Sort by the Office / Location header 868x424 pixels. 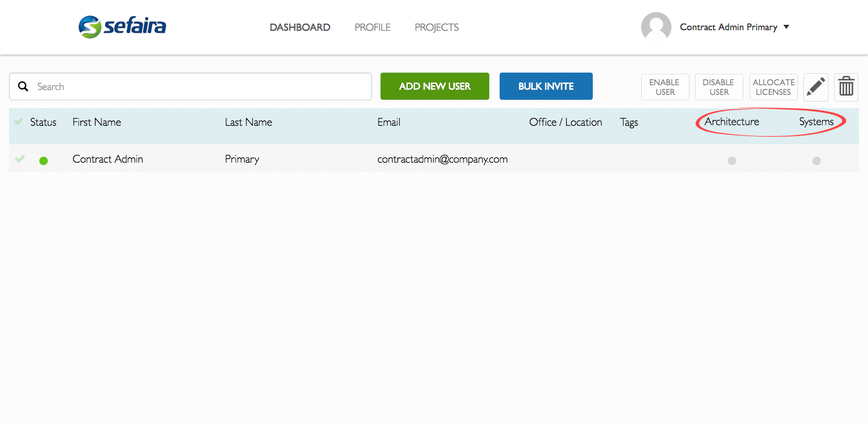pos(566,122)
